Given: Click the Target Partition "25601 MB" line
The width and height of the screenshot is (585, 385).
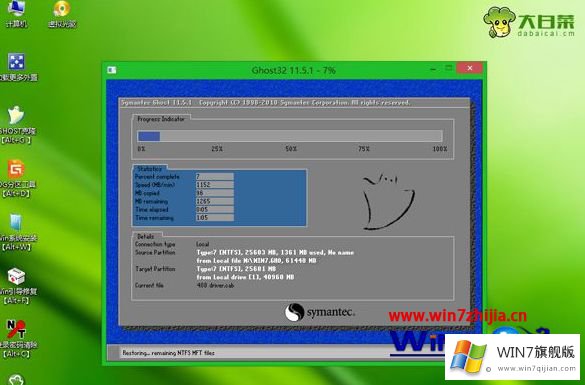Looking at the screenshot, I should point(236,269).
